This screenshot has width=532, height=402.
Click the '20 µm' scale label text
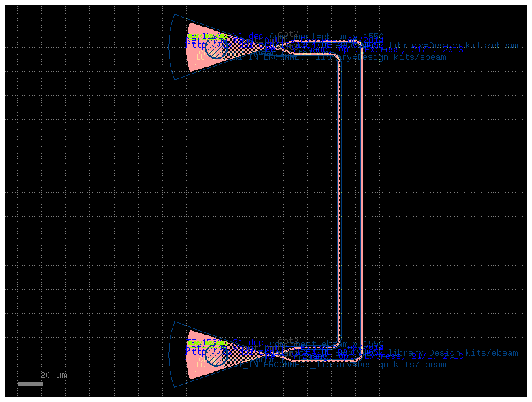click(x=53, y=375)
